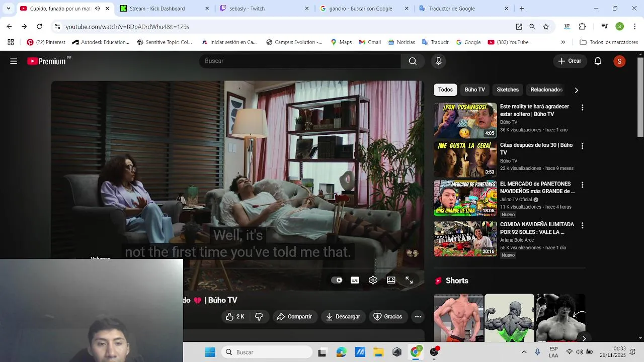Screen dimensions: 644x362
Task: Reload the page in Chrome
Action: click(x=39, y=27)
